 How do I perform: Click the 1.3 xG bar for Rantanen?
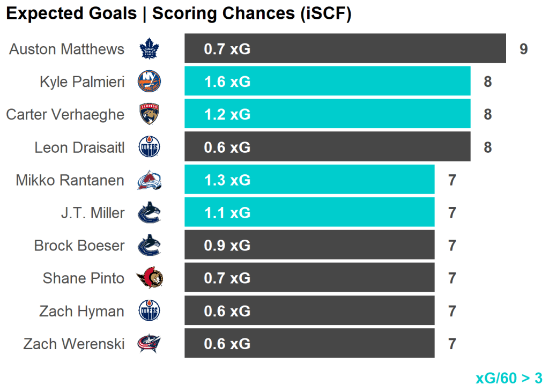[309, 180]
